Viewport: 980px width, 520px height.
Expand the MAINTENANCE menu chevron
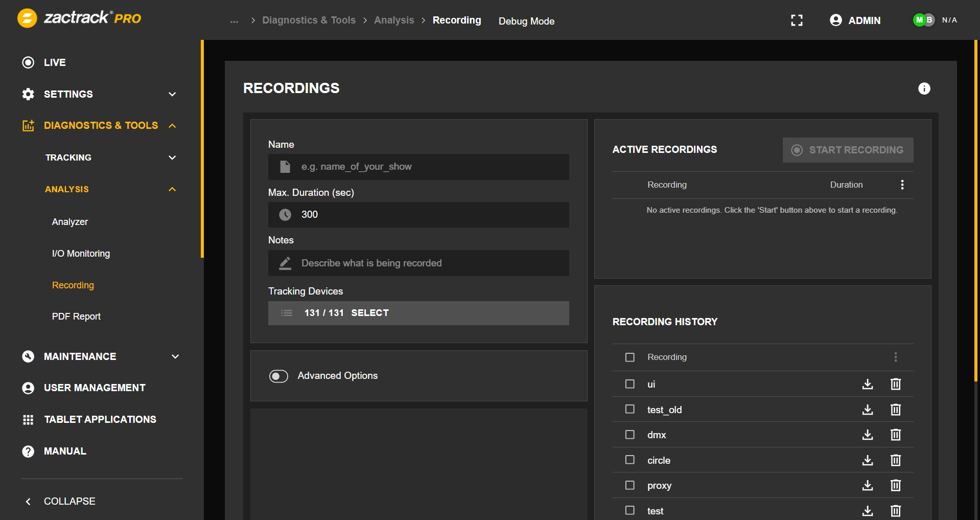175,356
